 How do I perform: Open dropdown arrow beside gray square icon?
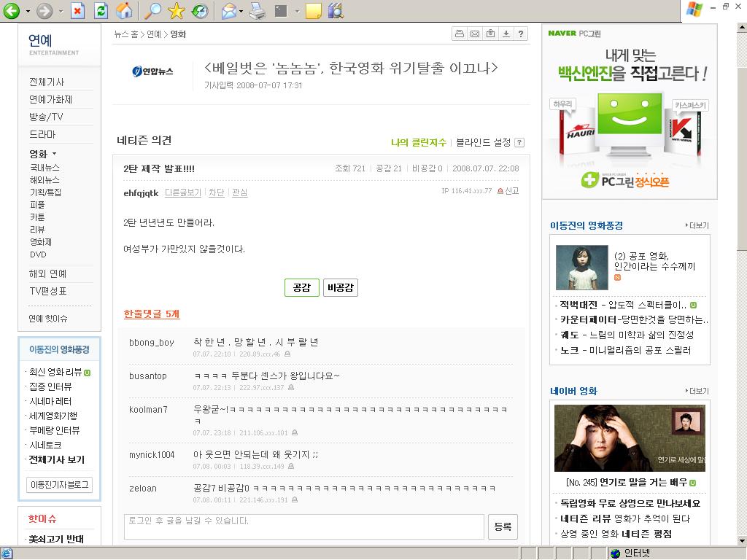click(x=297, y=11)
